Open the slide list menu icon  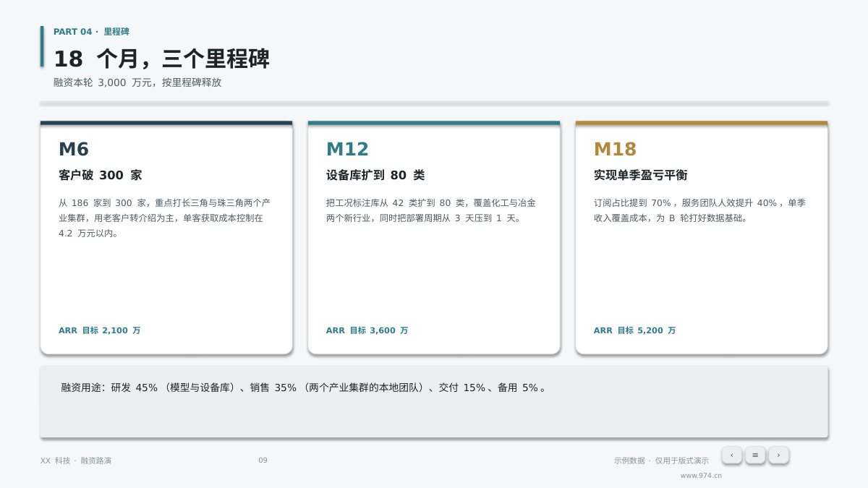(x=755, y=455)
